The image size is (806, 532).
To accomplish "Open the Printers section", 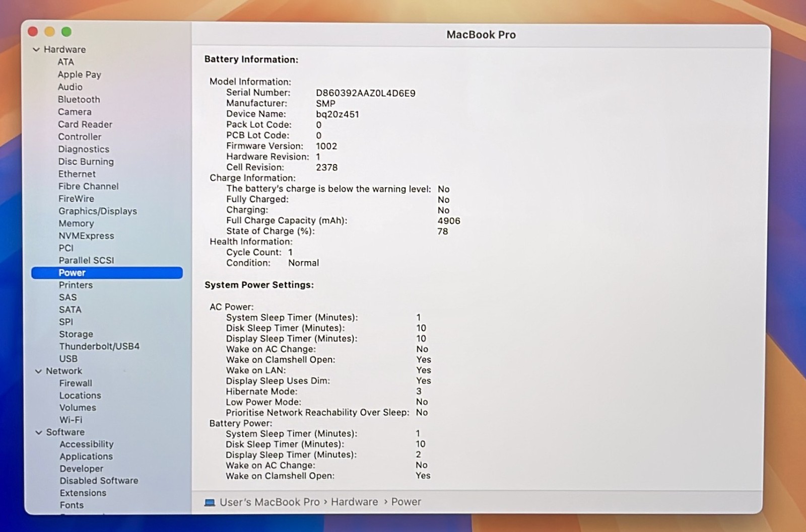I will click(76, 285).
